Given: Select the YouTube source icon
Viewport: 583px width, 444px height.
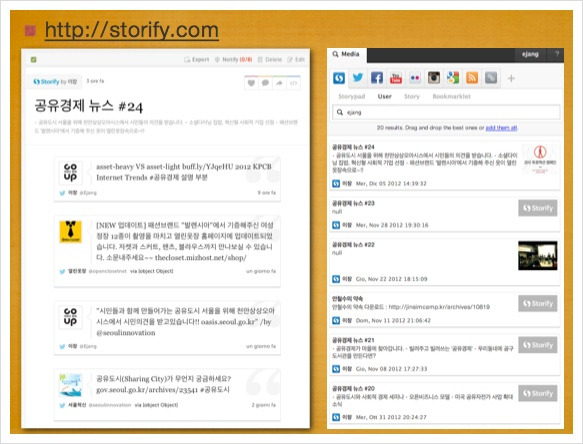Looking at the screenshot, I should [396, 78].
